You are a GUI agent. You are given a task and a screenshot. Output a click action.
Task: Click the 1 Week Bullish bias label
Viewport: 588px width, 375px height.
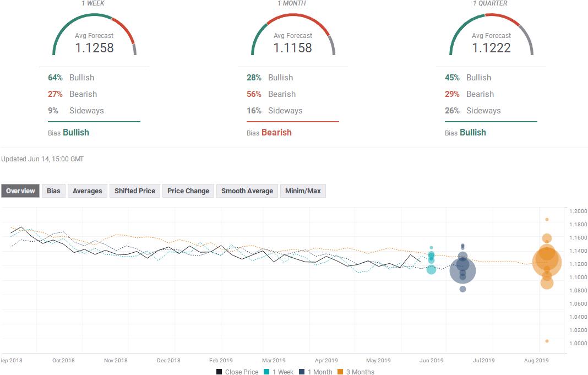coord(76,133)
